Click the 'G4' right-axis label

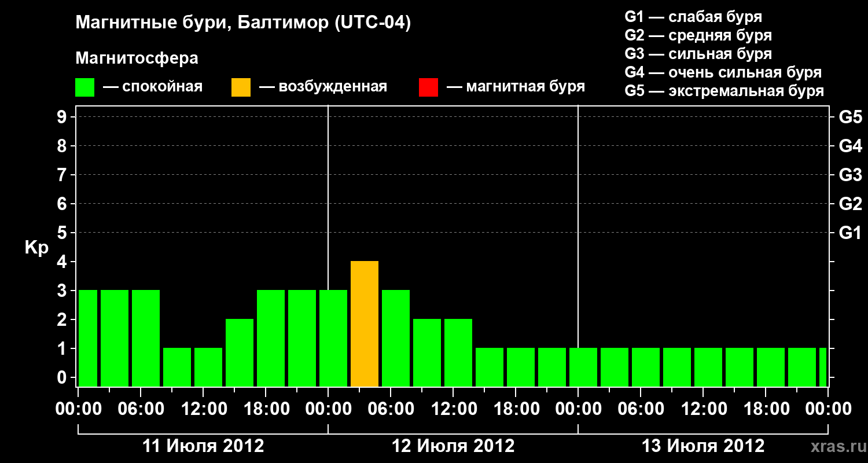tap(851, 146)
